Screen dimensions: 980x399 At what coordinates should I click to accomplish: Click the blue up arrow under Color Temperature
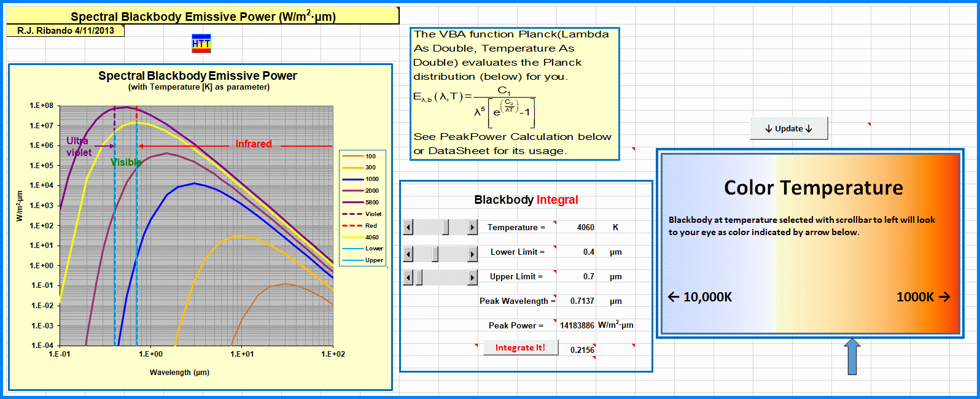pyautogui.click(x=852, y=357)
